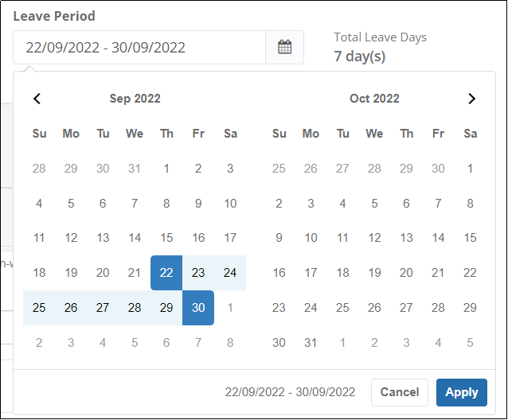Viewport: 508px width, 420px height.
Task: Select end date 30 in Sep 2022
Action: coord(198,308)
